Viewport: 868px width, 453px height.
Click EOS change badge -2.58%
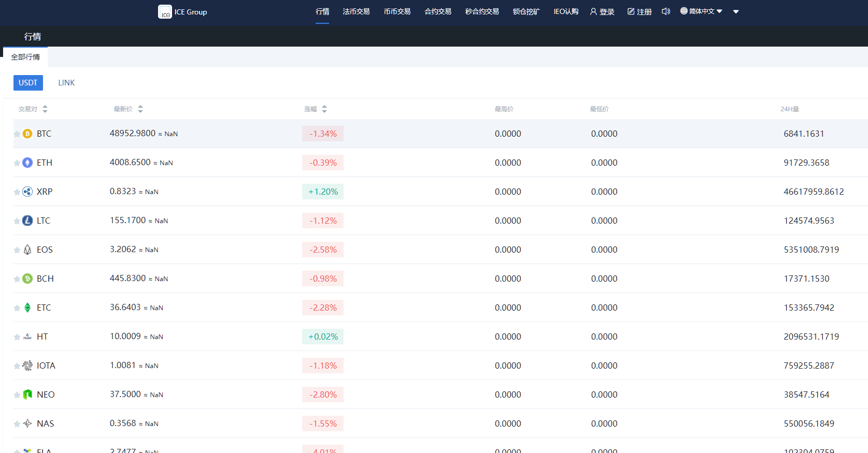coord(323,250)
